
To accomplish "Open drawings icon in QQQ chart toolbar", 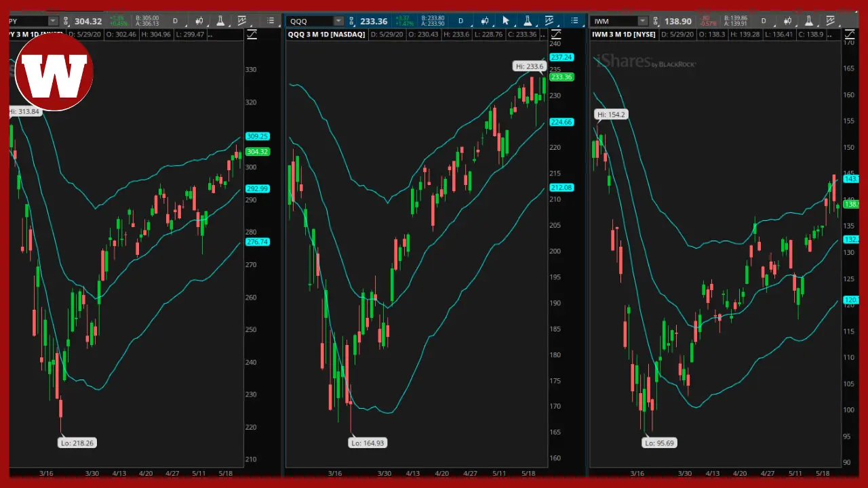I will [x=549, y=21].
